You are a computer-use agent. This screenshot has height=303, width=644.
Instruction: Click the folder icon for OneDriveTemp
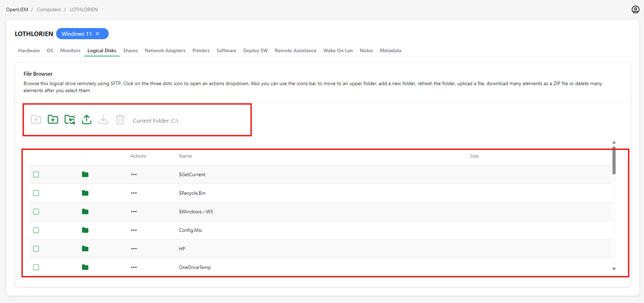click(85, 267)
